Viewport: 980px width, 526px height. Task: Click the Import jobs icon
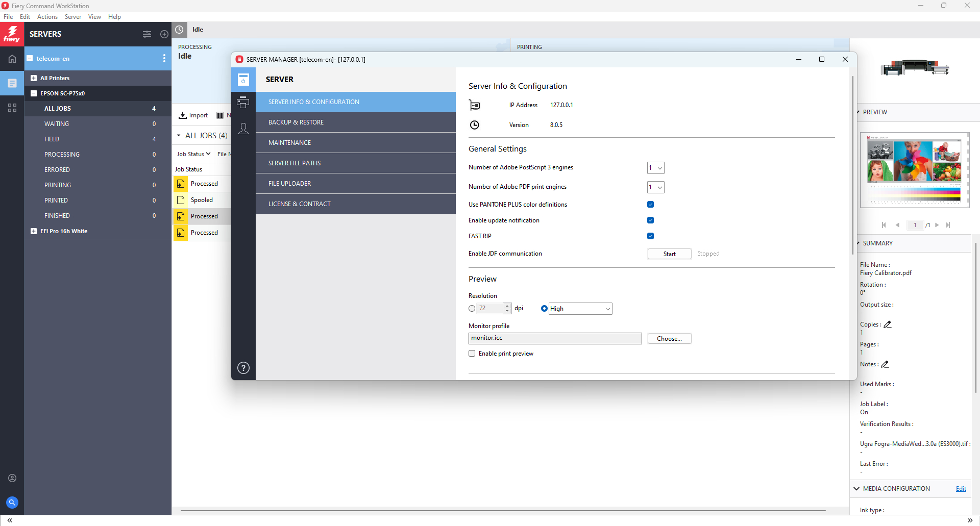182,115
